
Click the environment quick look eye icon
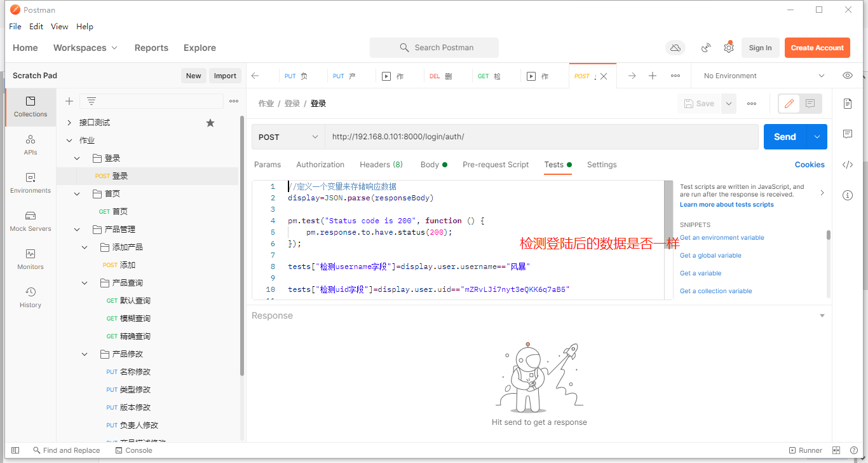tap(848, 76)
